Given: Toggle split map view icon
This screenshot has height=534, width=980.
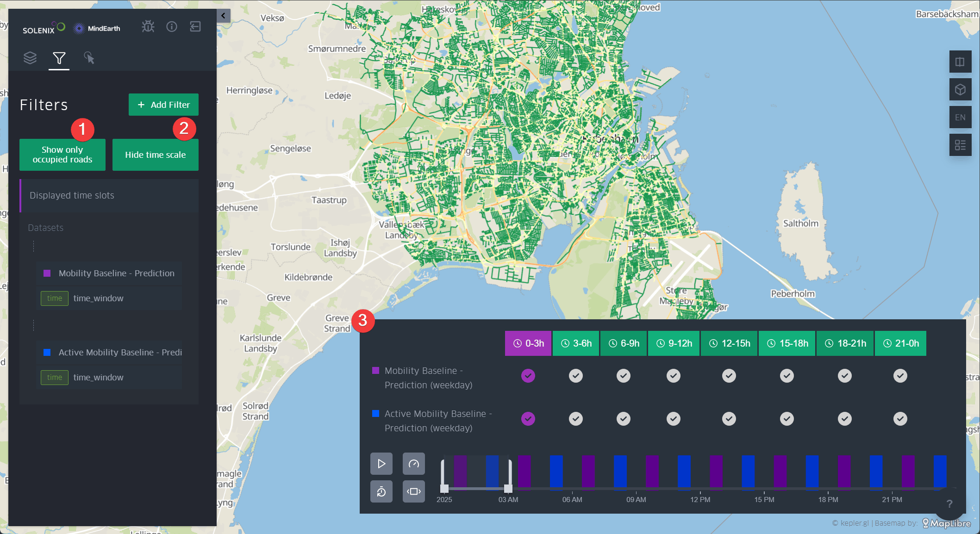Looking at the screenshot, I should [x=960, y=62].
